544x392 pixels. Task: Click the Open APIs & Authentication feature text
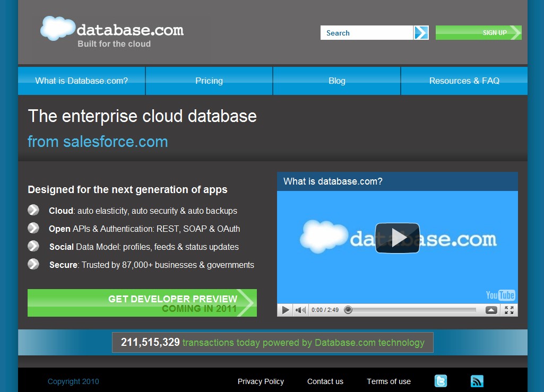click(x=144, y=229)
